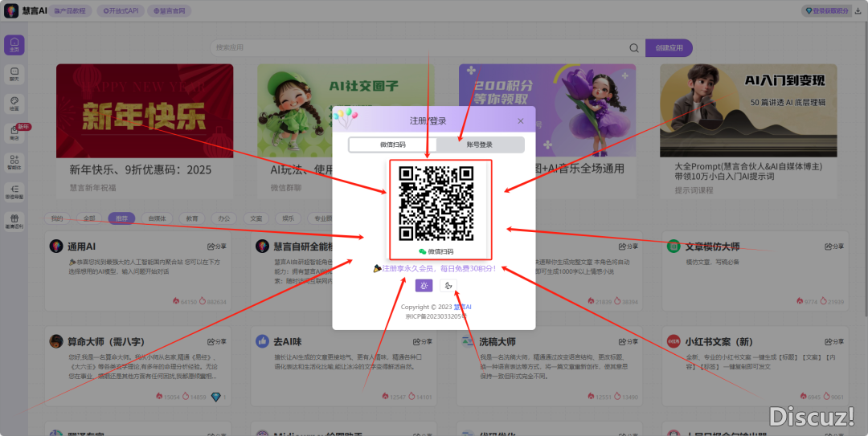Close the 注册/登录 dialog with X
The image size is (868, 436).
click(x=520, y=120)
